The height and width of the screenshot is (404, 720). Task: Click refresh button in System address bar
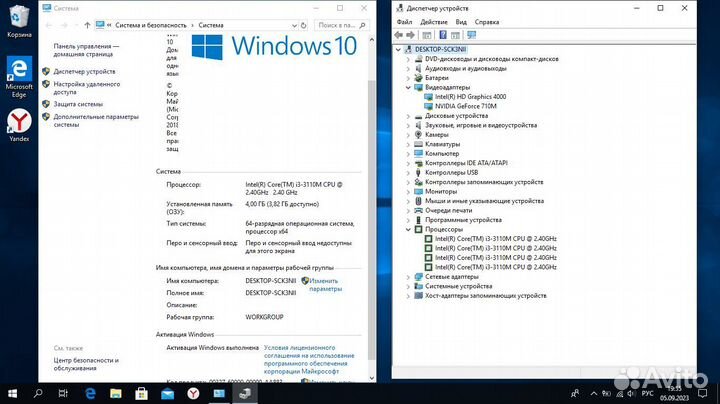(304, 25)
